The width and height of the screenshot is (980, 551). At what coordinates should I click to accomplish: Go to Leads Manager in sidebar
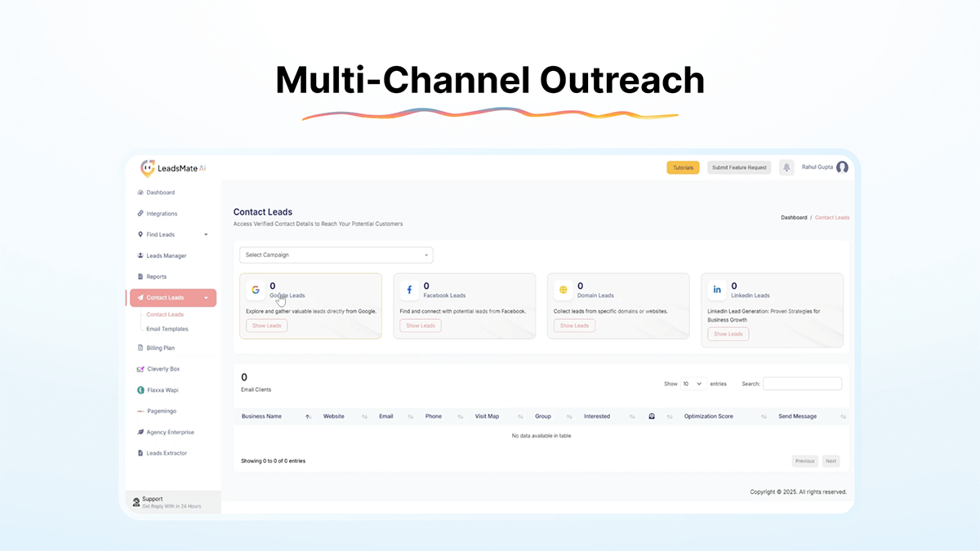[x=166, y=256]
